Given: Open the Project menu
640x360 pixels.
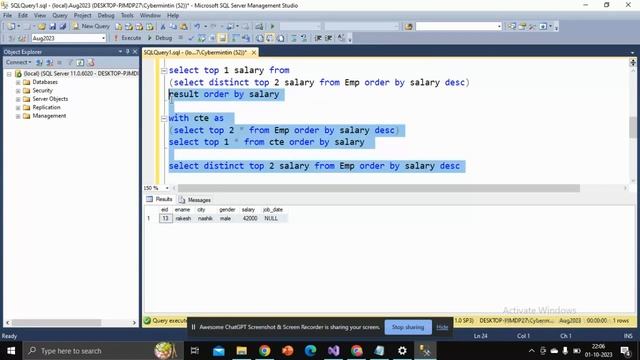Looking at the screenshot, I should click(82, 16).
